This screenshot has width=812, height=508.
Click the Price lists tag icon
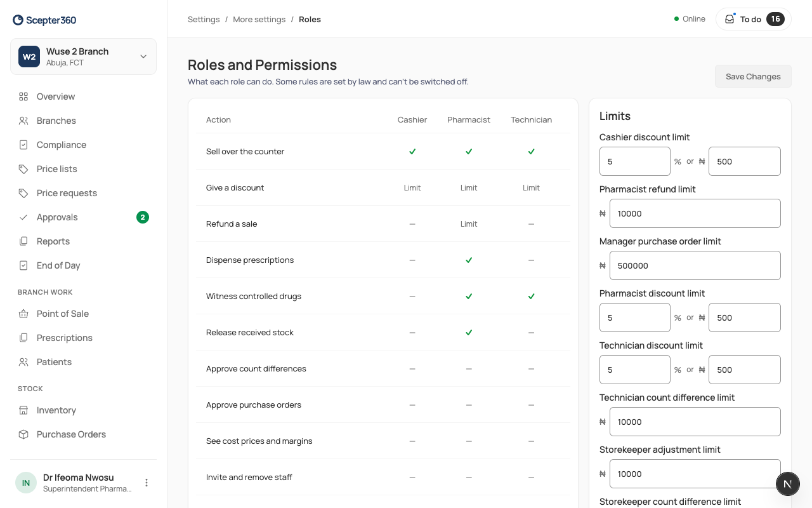23,169
